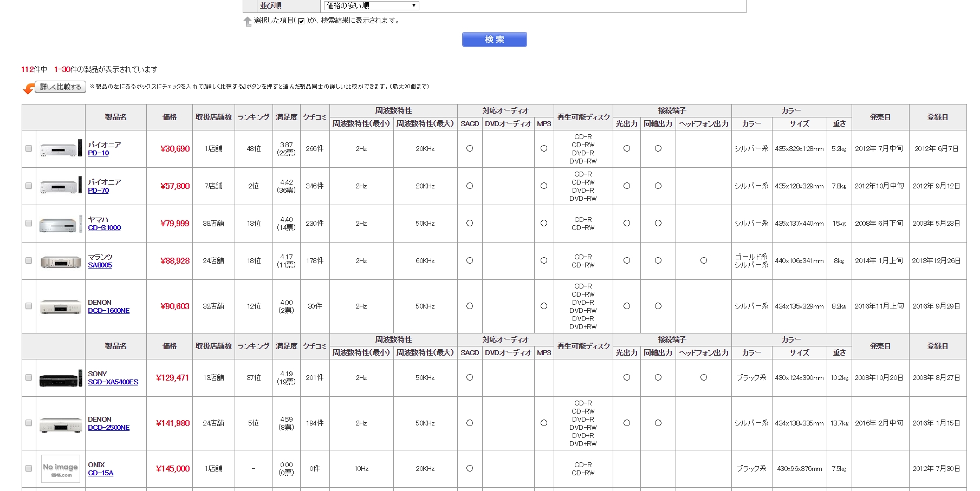Click the top クチコミ column header
This screenshot has width=980, height=491.
315,117
